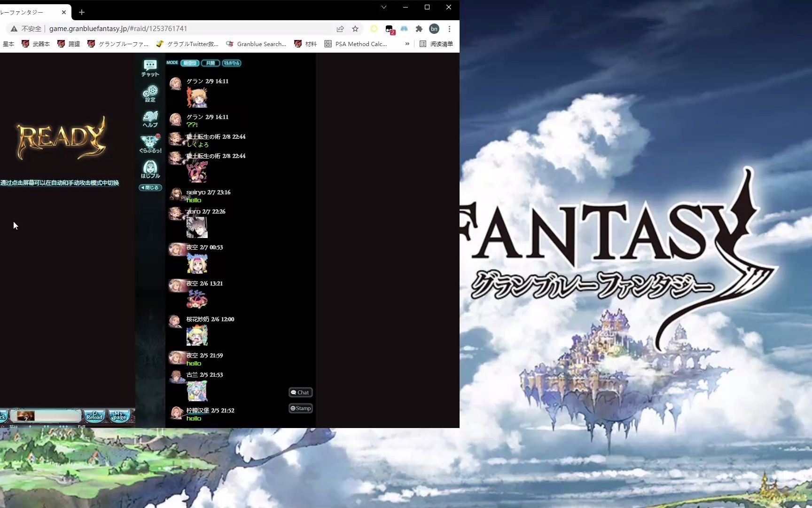Click the しくよろ chat message
The image size is (812, 508).
(198, 144)
